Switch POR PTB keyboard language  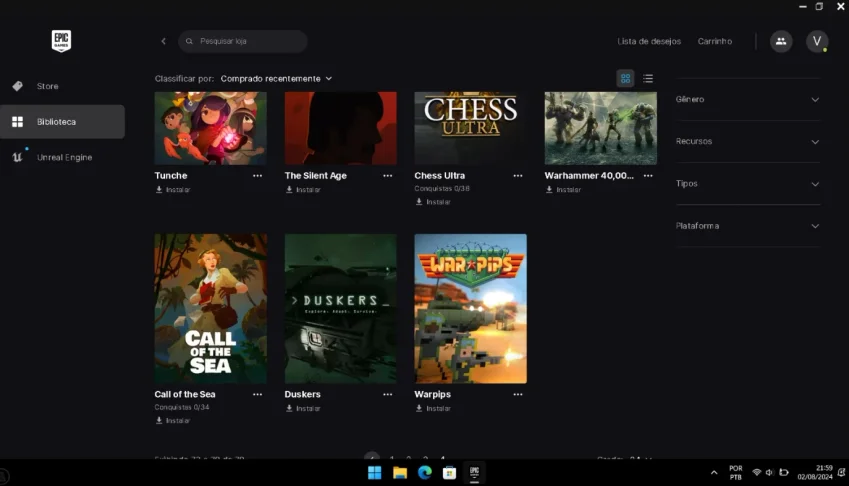(736, 472)
